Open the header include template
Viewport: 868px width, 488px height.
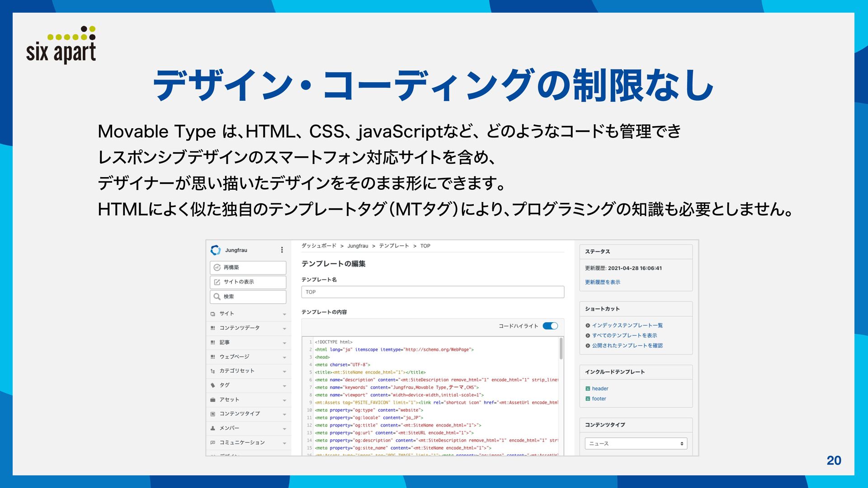[x=600, y=389]
